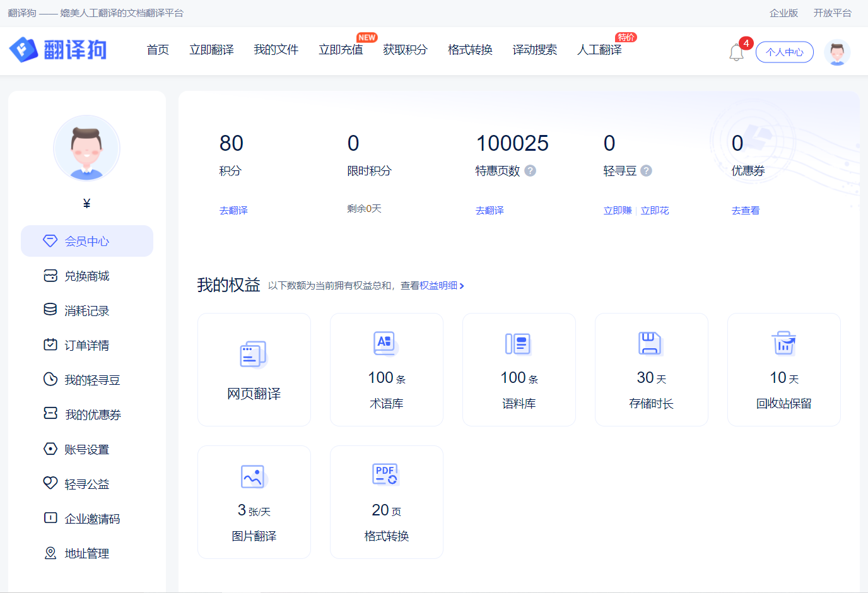The image size is (868, 593).
Task: Click the help icon beside 轻寻豆
Action: pyautogui.click(x=646, y=171)
